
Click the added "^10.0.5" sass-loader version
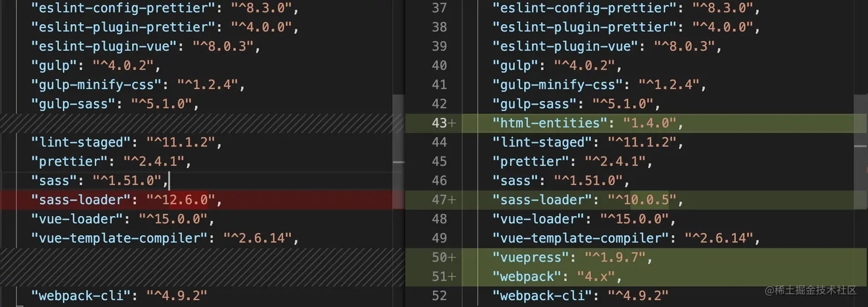642,200
